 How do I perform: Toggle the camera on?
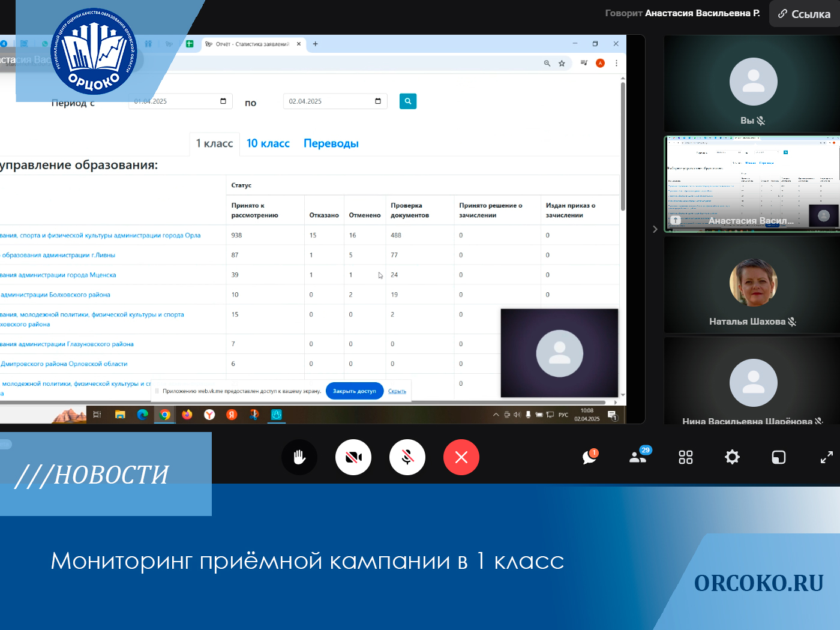[x=353, y=457]
